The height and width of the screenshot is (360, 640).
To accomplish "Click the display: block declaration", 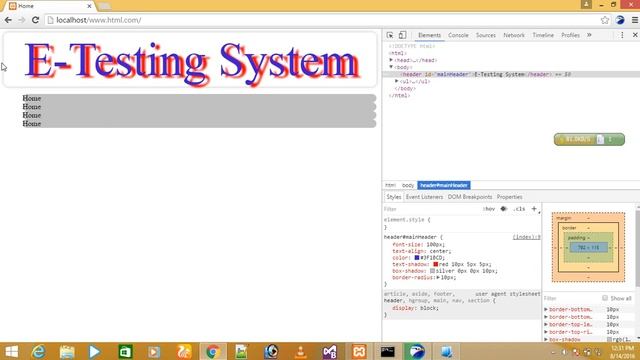I will (415, 308).
